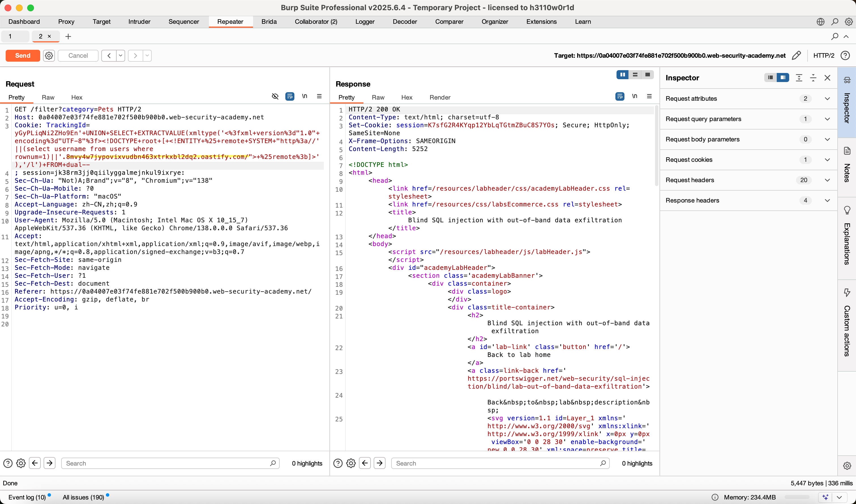Open request search settings gear
Image resolution: width=856 pixels, height=504 pixels.
click(21, 463)
